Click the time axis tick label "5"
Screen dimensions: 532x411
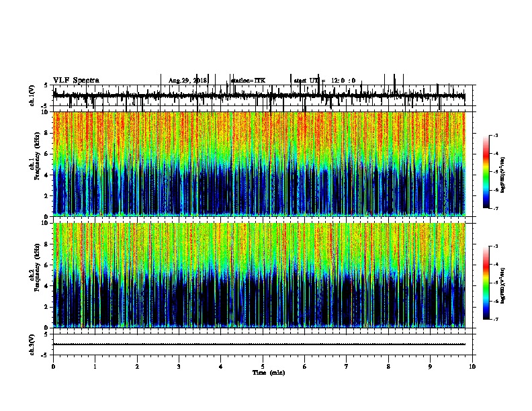pos(263,367)
